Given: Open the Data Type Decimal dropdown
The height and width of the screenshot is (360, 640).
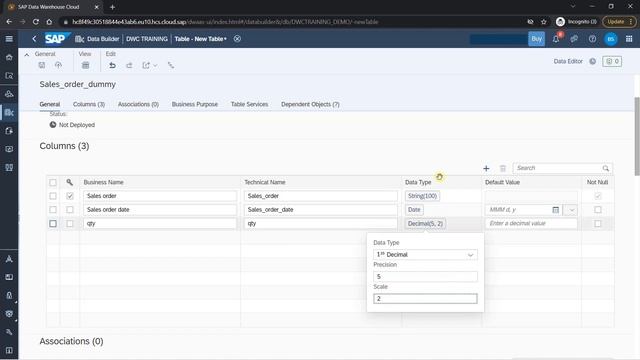Looking at the screenshot, I should (425, 255).
